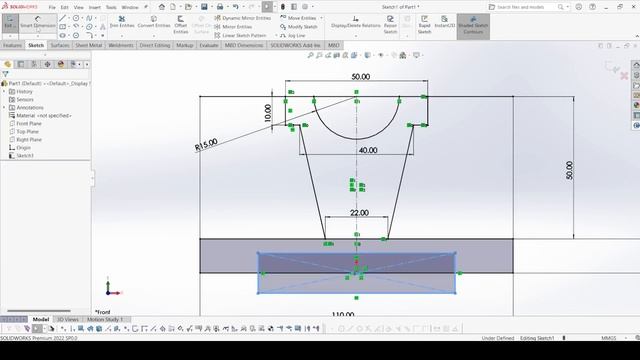Select the Sketch Fillet tool
The image size is (640, 360).
tap(89, 36)
